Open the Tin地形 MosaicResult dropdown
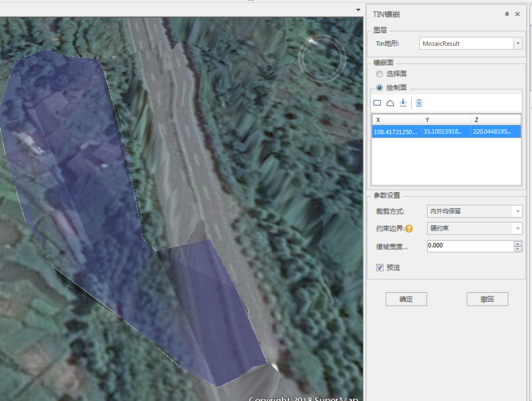 [517, 43]
